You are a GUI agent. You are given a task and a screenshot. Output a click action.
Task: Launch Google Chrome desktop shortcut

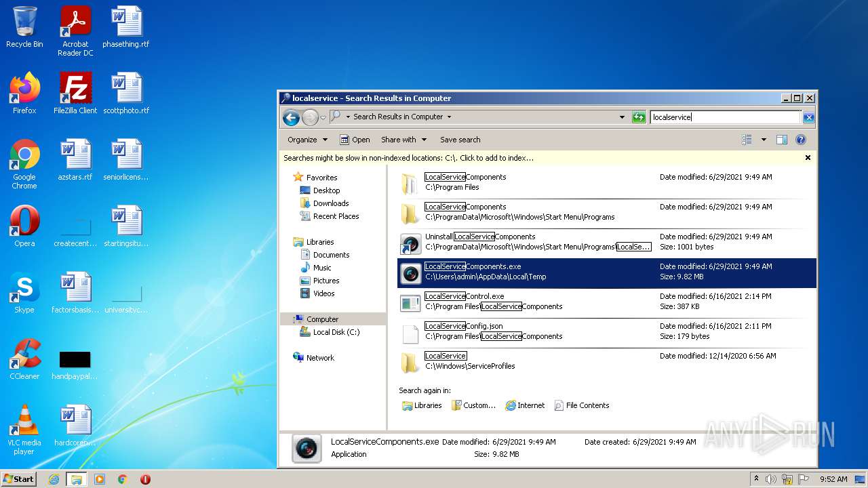point(24,164)
